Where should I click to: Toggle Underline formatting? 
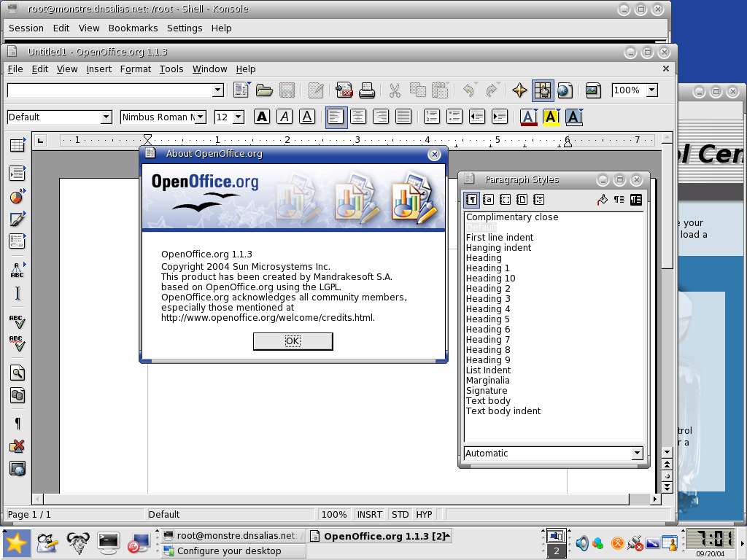click(x=307, y=117)
